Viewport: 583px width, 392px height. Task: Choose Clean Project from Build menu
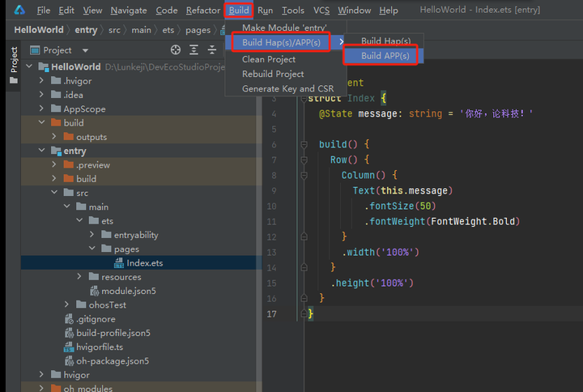(286, 59)
